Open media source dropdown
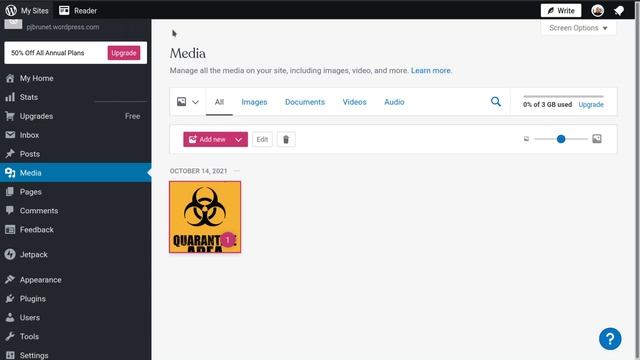Viewport: 640px width, 360px height. click(x=188, y=102)
